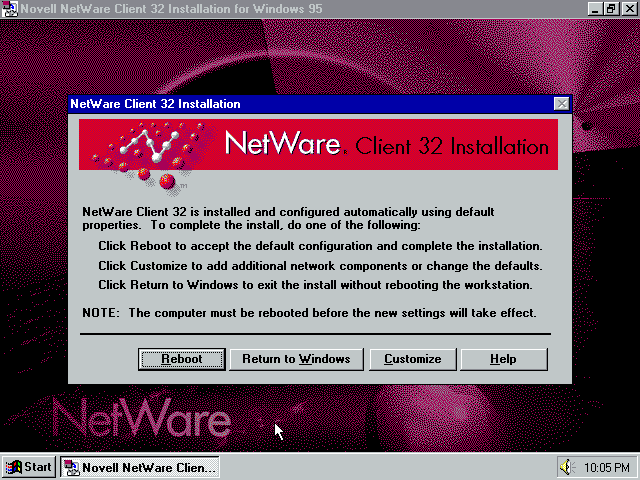
Task: Click the volume speaker tray icon
Action: 567,467
